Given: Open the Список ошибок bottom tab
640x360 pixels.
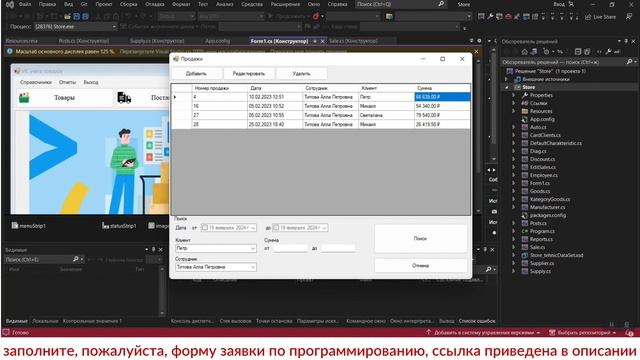Looking at the screenshot, I should click(477, 321).
